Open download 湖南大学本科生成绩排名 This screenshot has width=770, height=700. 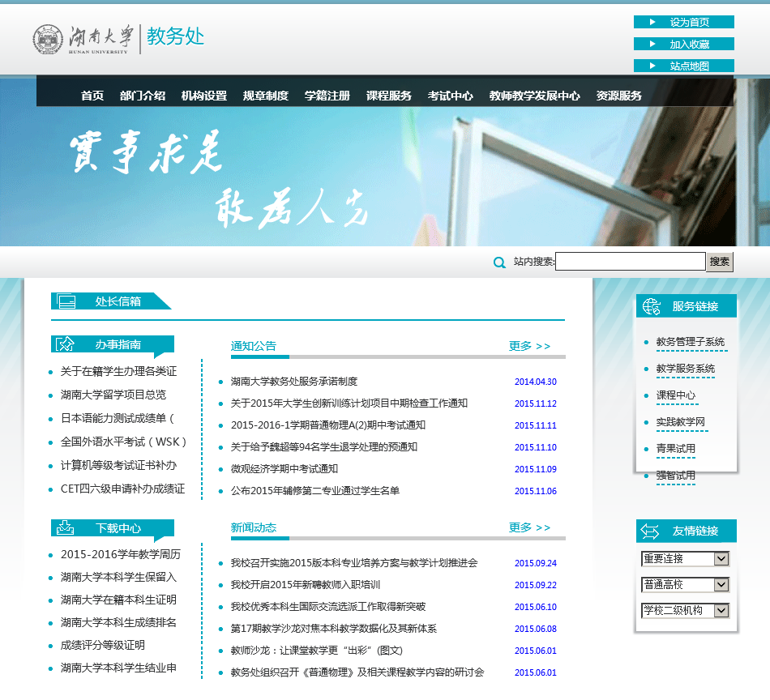(x=118, y=623)
